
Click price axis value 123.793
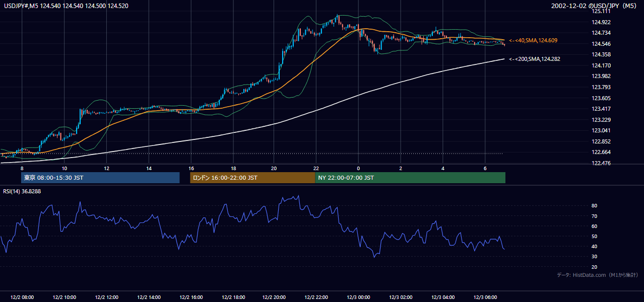point(601,87)
